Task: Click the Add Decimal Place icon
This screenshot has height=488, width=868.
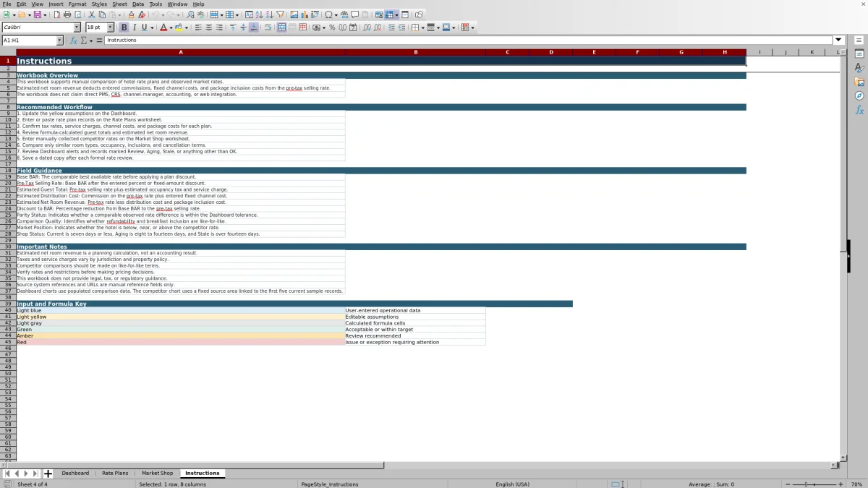Action: (x=367, y=27)
